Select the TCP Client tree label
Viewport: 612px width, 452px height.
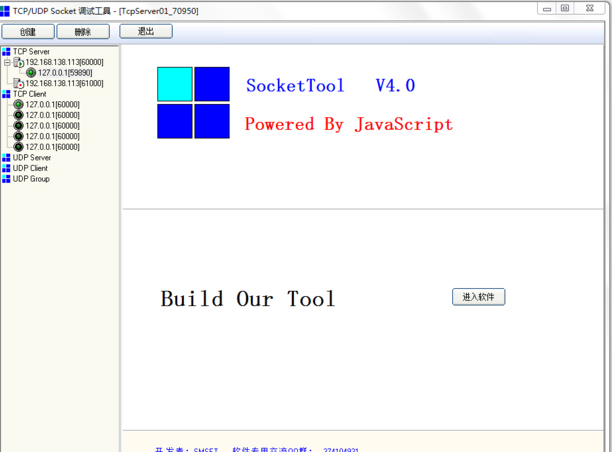tap(30, 94)
